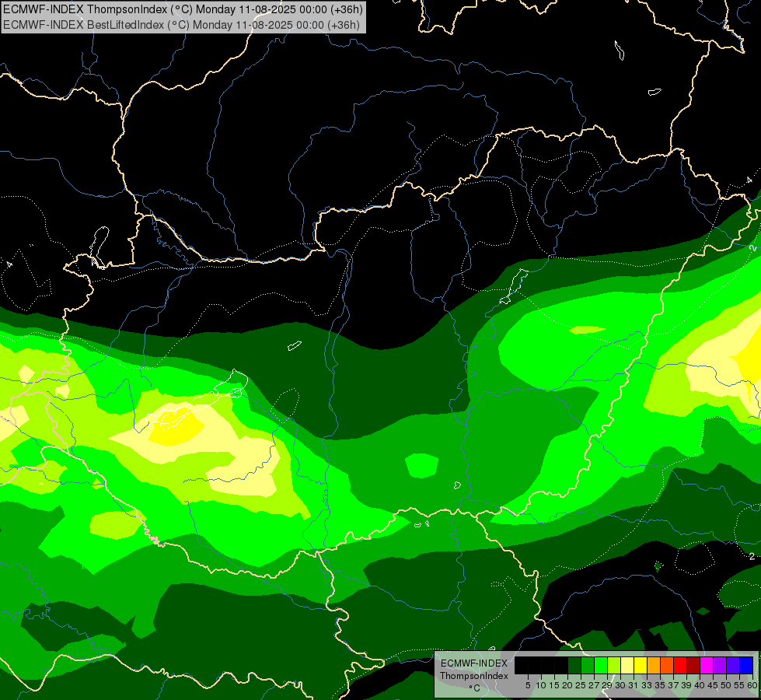Click the legend scale value 5
This screenshot has height=700, width=761.
tap(528, 685)
